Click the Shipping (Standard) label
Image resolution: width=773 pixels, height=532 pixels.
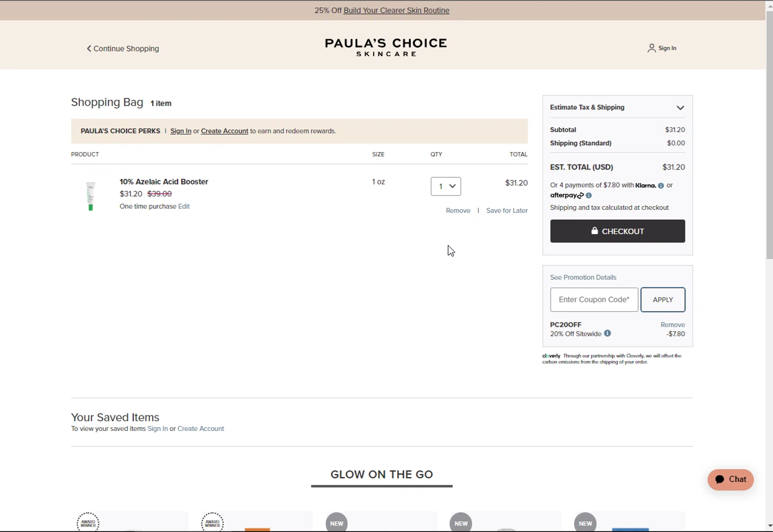(x=581, y=143)
